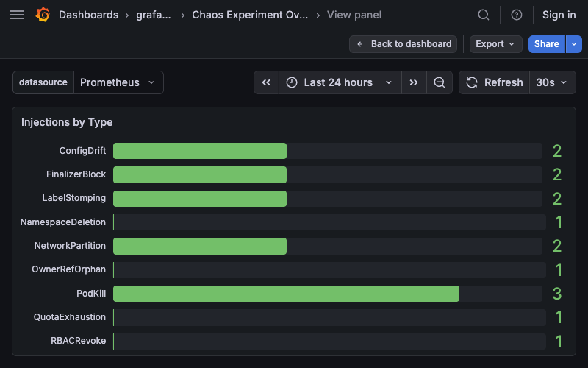588x368 pixels.
Task: Go to Dashboards breadcrumb
Action: (x=88, y=15)
